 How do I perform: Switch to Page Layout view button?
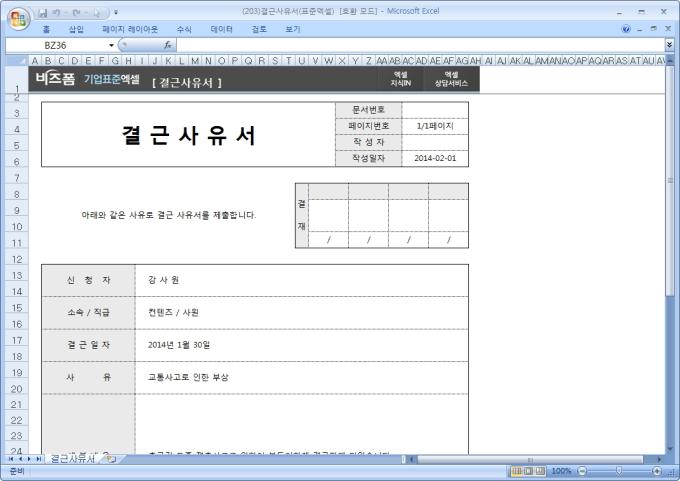pos(528,471)
